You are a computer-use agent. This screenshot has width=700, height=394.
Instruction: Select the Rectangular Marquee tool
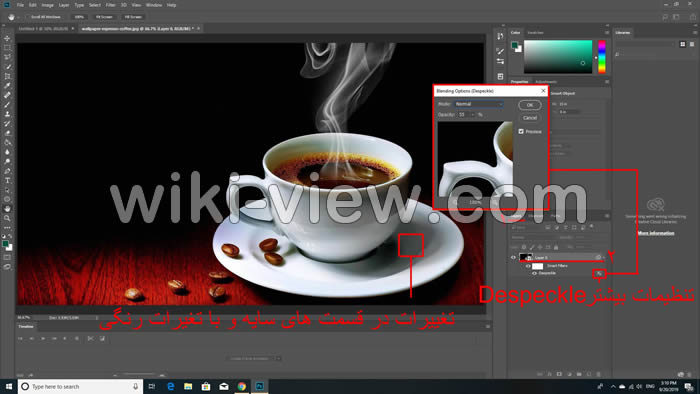pyautogui.click(x=7, y=47)
